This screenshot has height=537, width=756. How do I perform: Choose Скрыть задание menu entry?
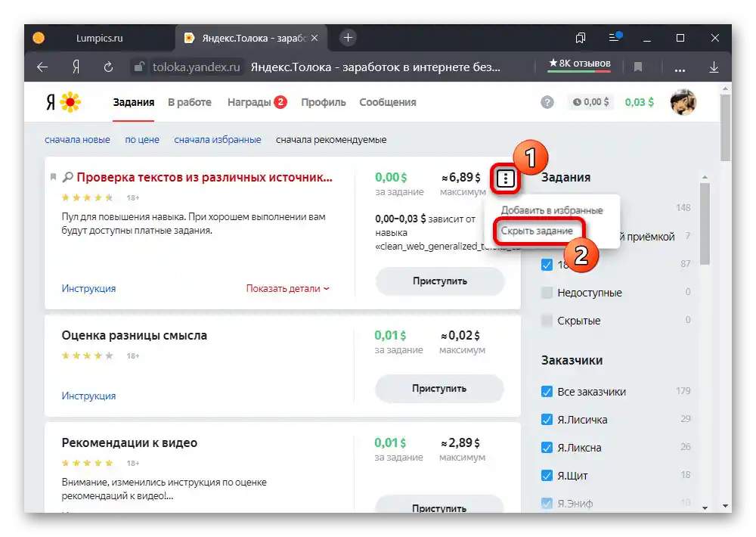537,231
